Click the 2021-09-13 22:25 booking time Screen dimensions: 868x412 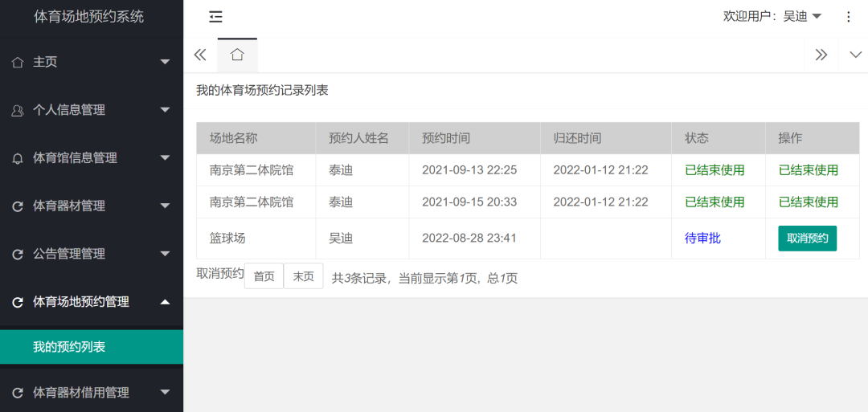click(469, 170)
